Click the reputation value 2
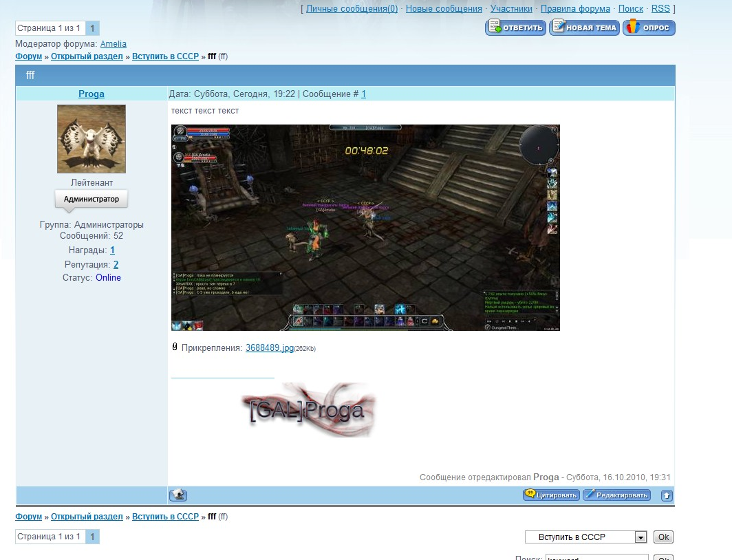Image resolution: width=732 pixels, height=560 pixels. 116,264
